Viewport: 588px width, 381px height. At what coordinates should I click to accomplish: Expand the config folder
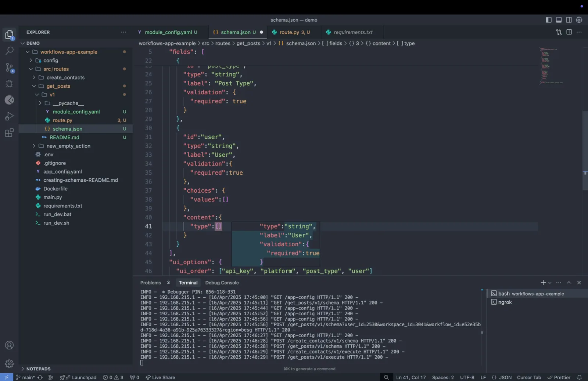[x=76, y=61]
